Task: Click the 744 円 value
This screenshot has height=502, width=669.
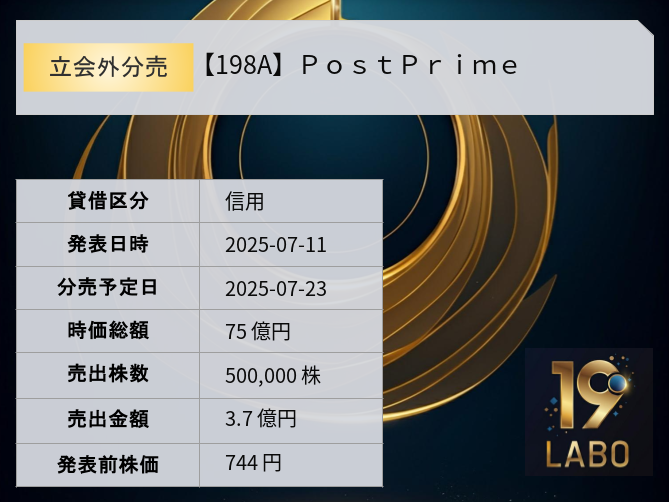Action: 253,463
